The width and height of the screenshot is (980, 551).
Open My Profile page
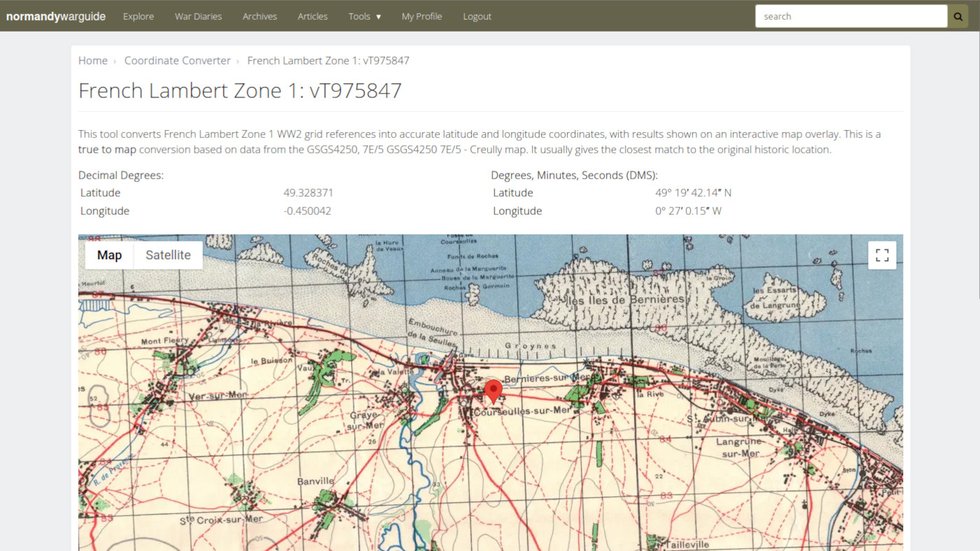tap(421, 16)
